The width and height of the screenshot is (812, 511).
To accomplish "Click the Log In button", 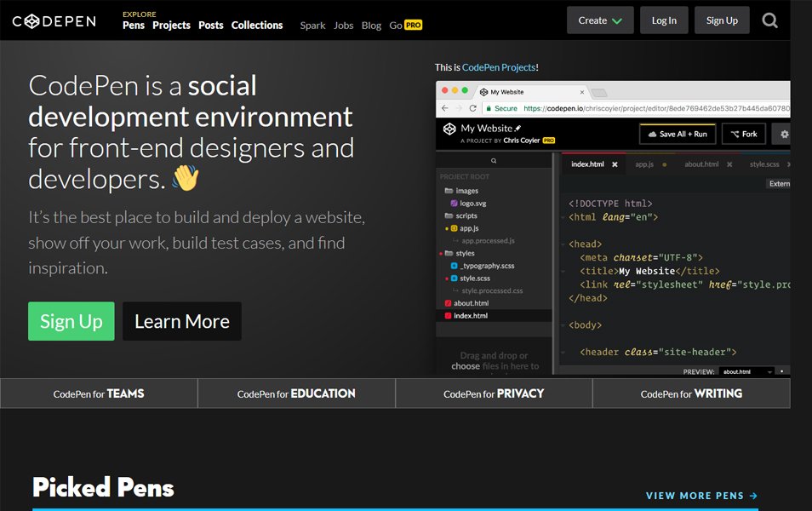I will [664, 20].
